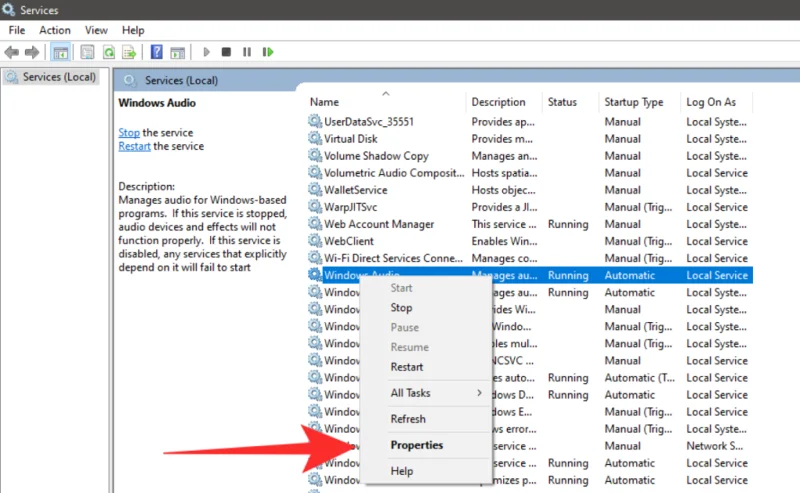Screen dimensions: 800x493
Task: Click the Pause Service toolbar icon
Action: point(248,52)
